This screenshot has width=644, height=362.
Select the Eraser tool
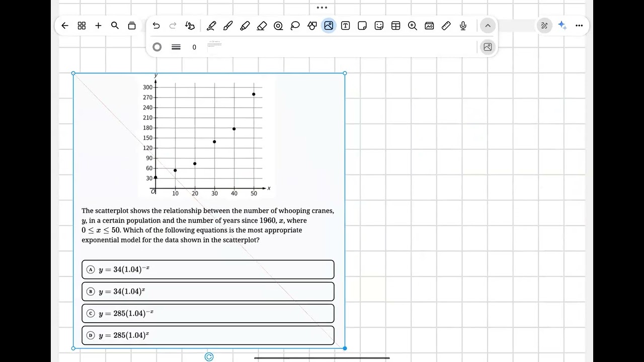tap(262, 26)
